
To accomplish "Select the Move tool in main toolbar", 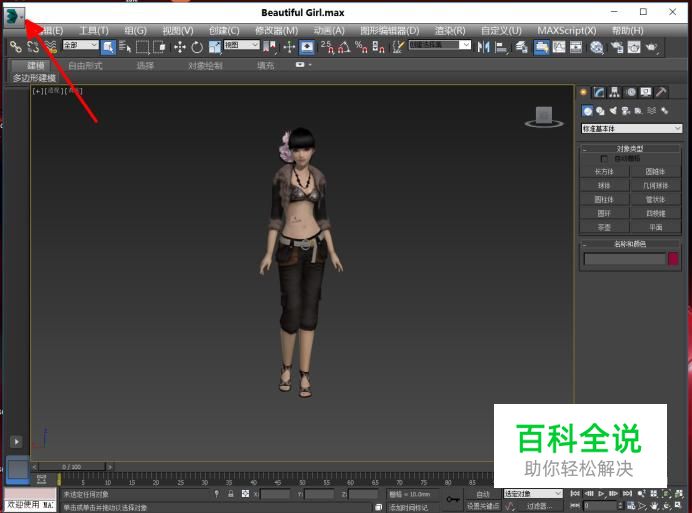I will 180,47.
